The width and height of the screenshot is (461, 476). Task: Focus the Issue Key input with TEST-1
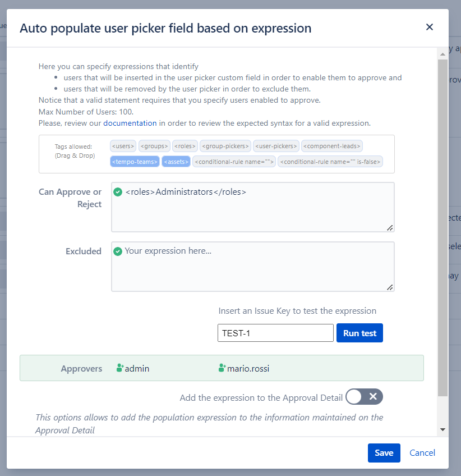[x=275, y=333]
